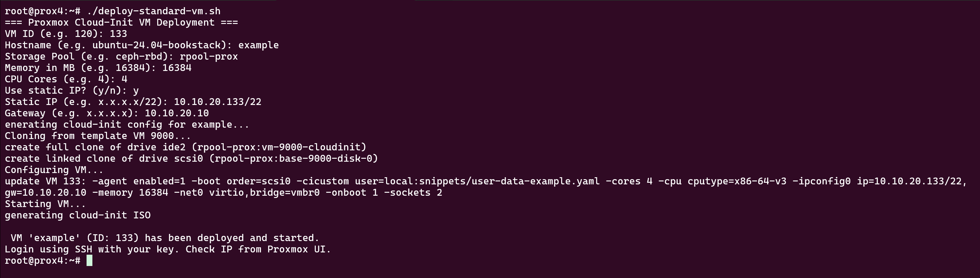Click the 'Cloning from template VM 9000...' line
This screenshot has width=980, height=278.
pyautogui.click(x=97, y=136)
